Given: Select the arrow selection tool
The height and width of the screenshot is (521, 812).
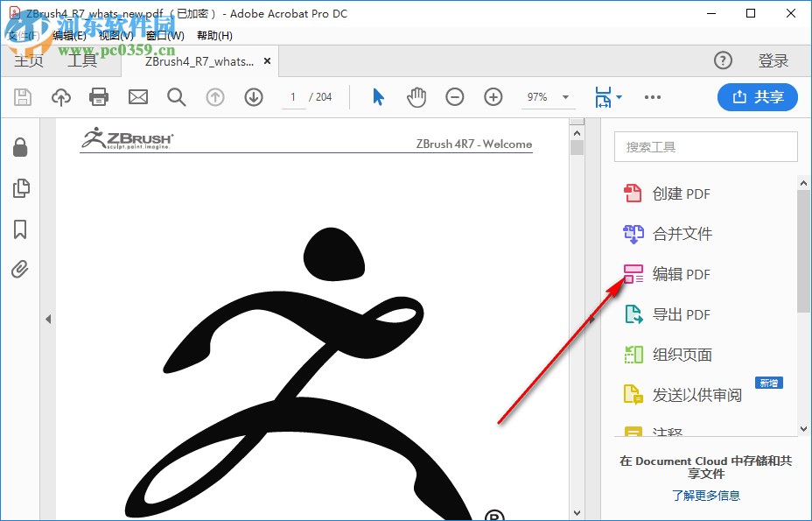Looking at the screenshot, I should click(x=378, y=97).
